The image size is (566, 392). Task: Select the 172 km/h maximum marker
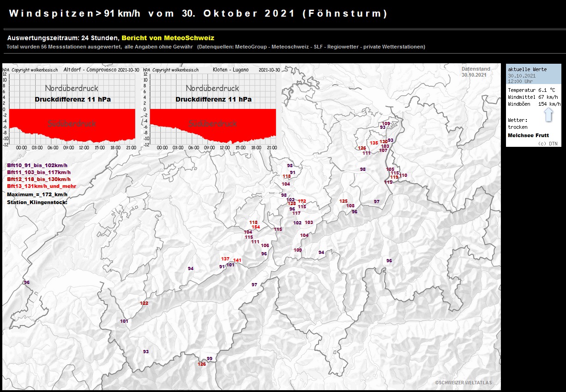(x=302, y=201)
